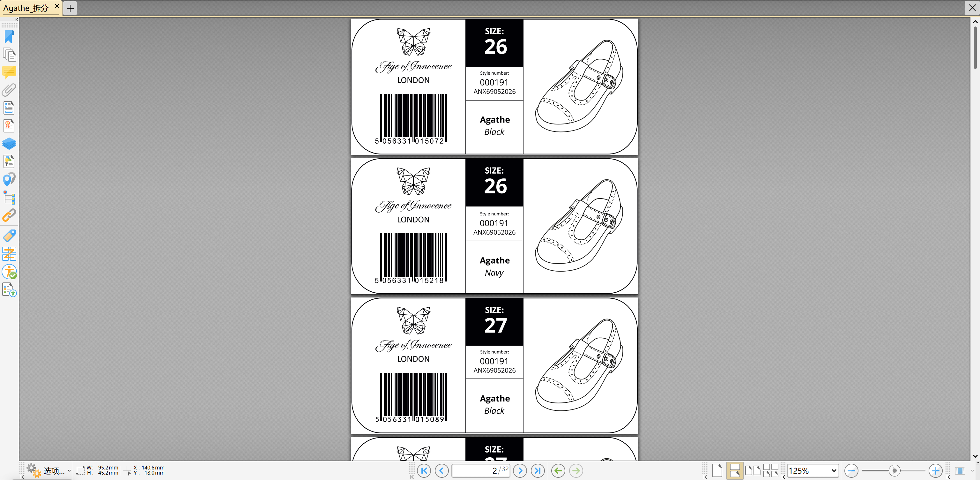Open the accessibility checker icon with green checkmark
Viewport: 980px width, 480px height.
tap(9, 271)
